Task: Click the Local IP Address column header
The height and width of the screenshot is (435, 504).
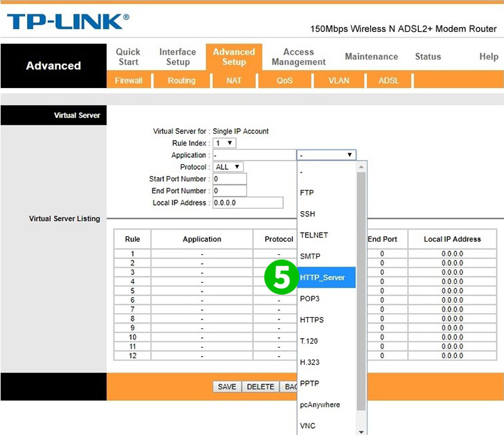Action: [x=452, y=239]
